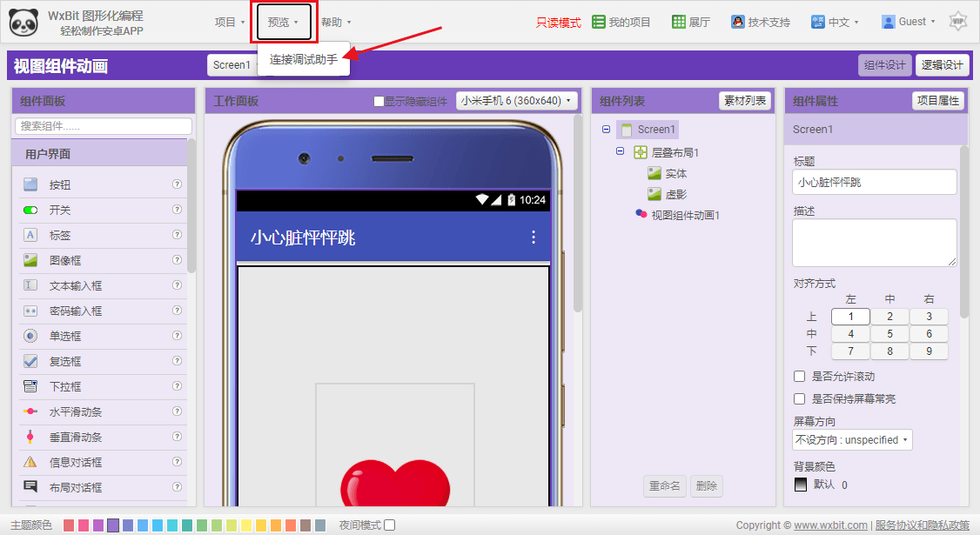Set alignment to position 9 (下 右)
980x535 pixels.
[929, 351]
